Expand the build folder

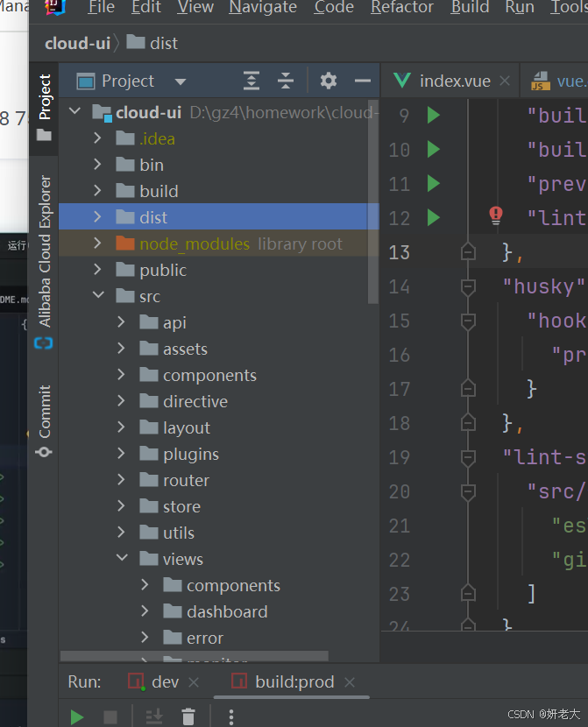[97, 191]
